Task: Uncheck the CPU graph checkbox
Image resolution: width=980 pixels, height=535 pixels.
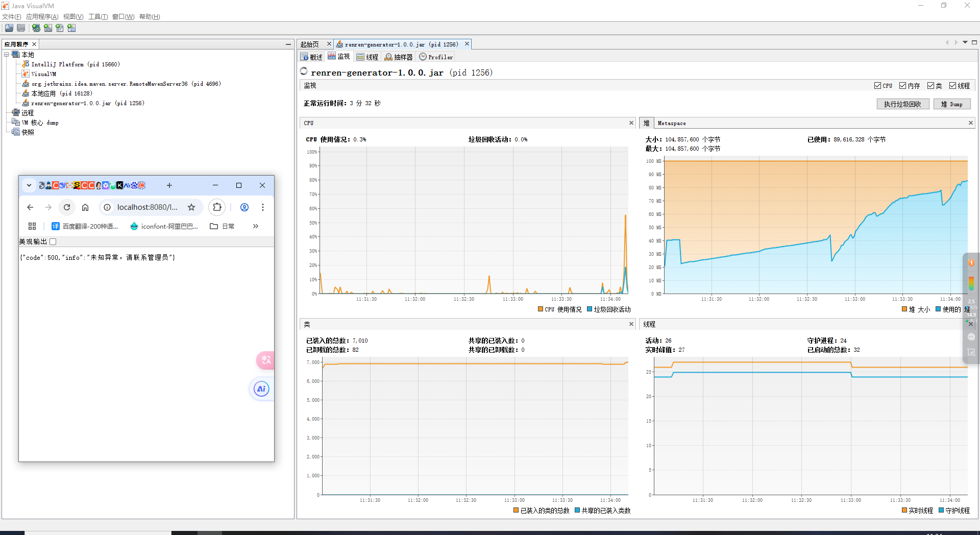Action: click(x=877, y=86)
